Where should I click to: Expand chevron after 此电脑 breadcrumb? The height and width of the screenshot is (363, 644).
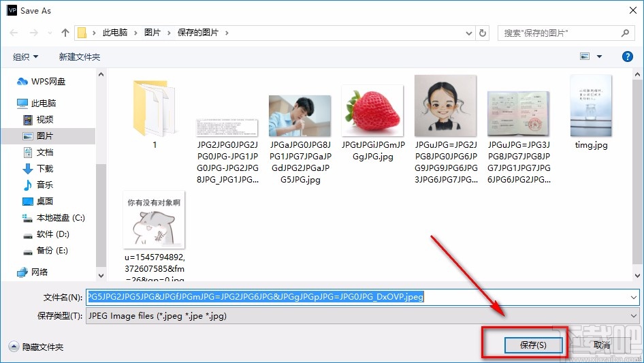click(x=135, y=33)
